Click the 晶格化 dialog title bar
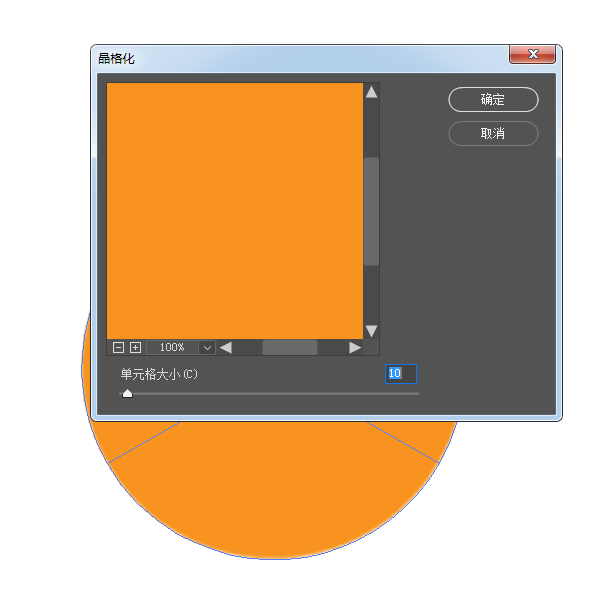This screenshot has width=589, height=592. tap(300, 59)
